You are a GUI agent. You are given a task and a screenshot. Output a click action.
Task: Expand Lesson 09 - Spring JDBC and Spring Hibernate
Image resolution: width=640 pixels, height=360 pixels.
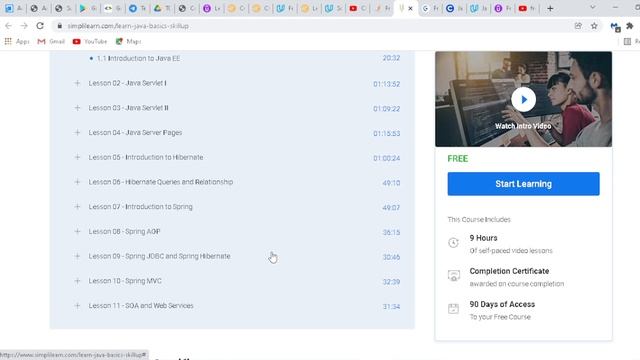[x=77, y=256]
